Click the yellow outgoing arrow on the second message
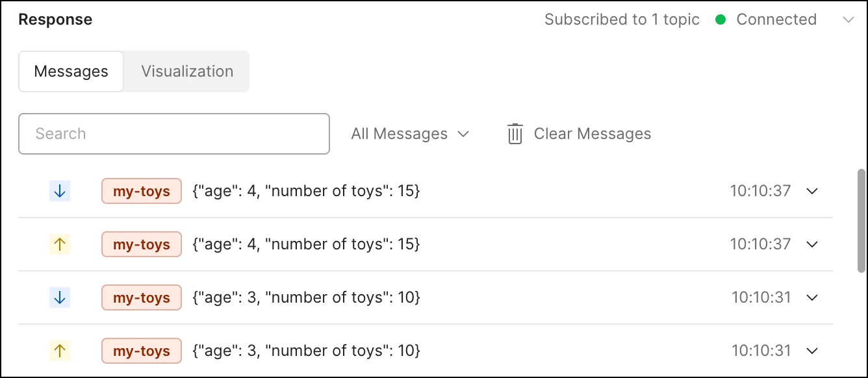This screenshot has height=378, width=868. (60, 244)
